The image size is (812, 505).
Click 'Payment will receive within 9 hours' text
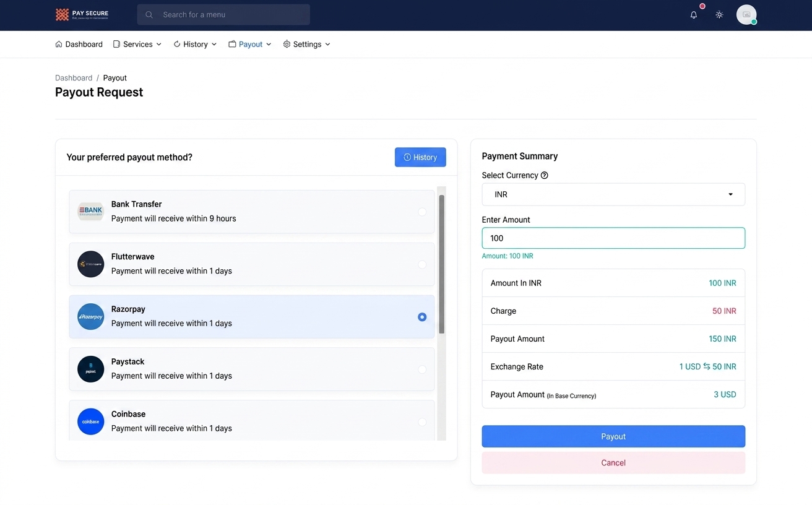coord(174,218)
